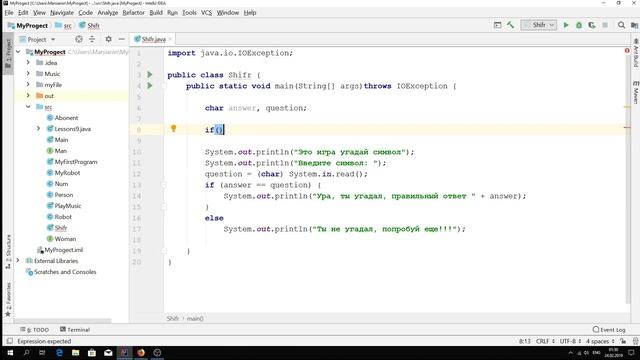640x360 pixels.
Task: Change 4 spaces indent setting
Action: pyautogui.click(x=600, y=341)
